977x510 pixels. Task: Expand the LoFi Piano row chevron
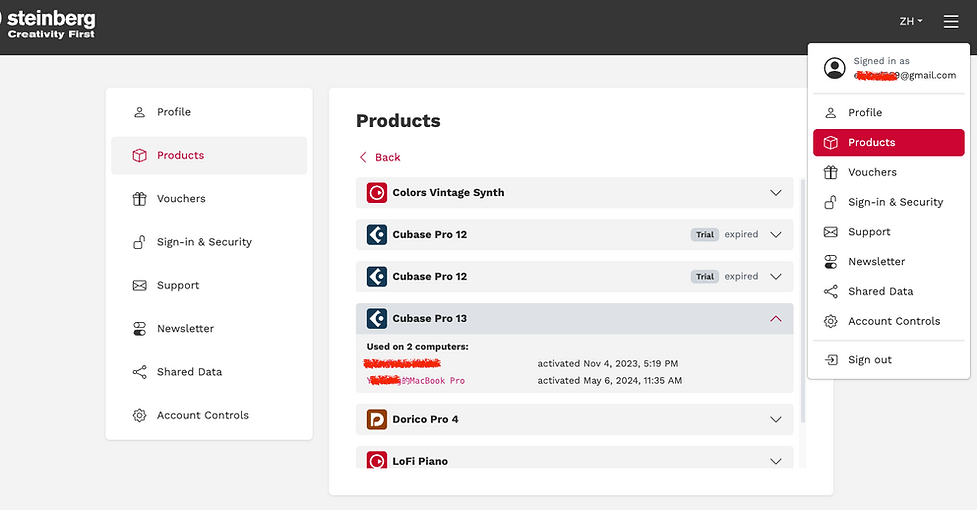tap(776, 461)
